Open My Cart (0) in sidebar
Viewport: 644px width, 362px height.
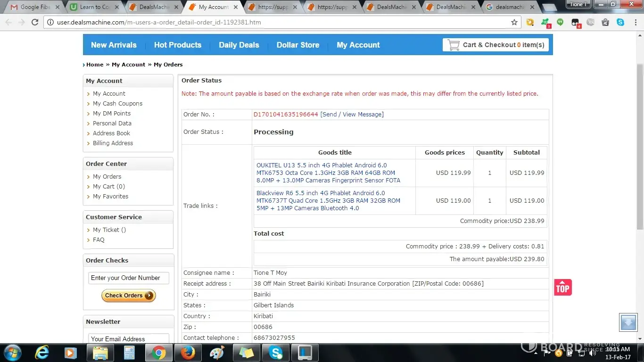click(x=109, y=186)
